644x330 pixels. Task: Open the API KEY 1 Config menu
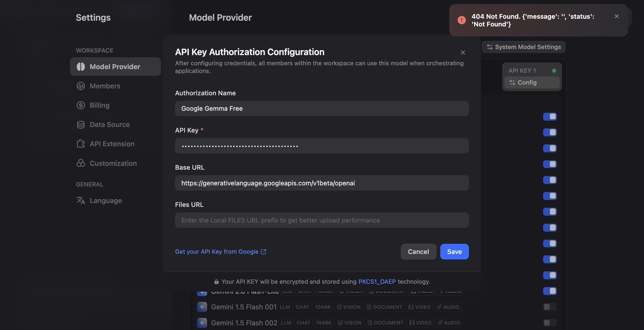point(532,82)
